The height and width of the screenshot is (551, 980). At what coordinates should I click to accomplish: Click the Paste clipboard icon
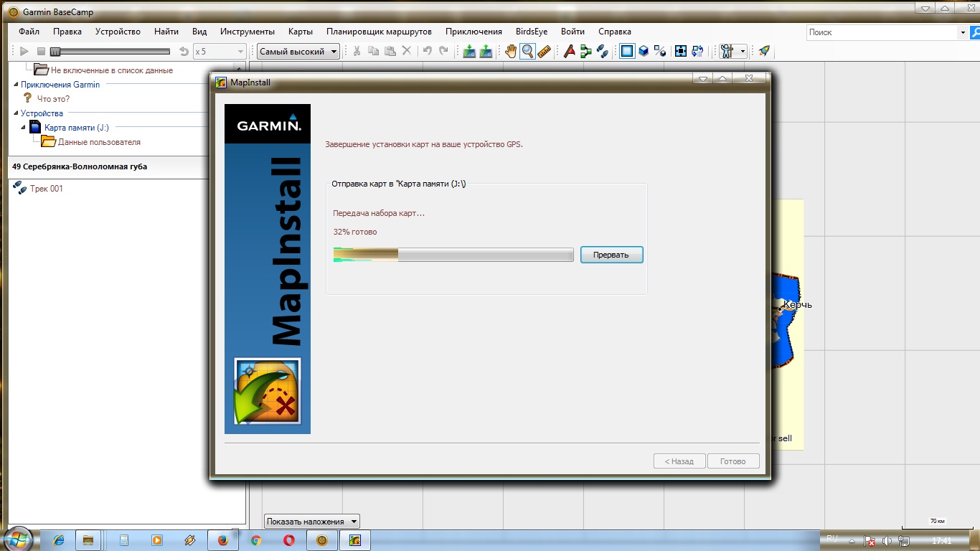click(x=390, y=51)
